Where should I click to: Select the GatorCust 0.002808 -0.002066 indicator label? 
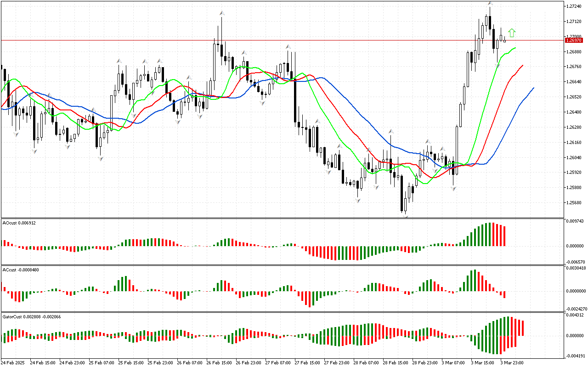coord(32,316)
